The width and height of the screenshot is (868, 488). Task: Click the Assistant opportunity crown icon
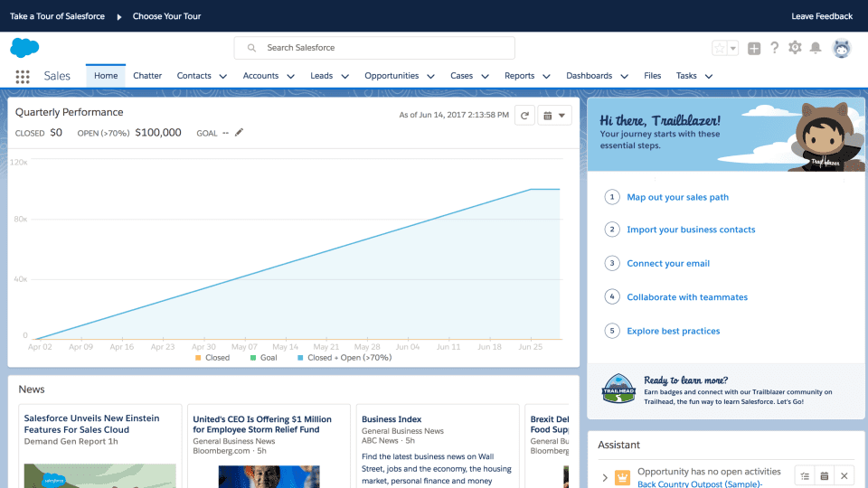tap(622, 477)
